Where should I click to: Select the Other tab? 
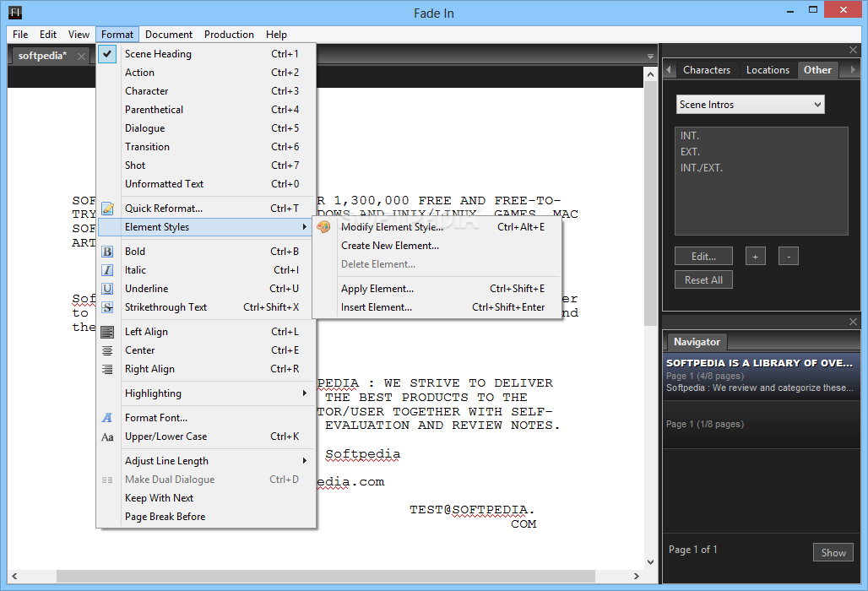[x=817, y=70]
